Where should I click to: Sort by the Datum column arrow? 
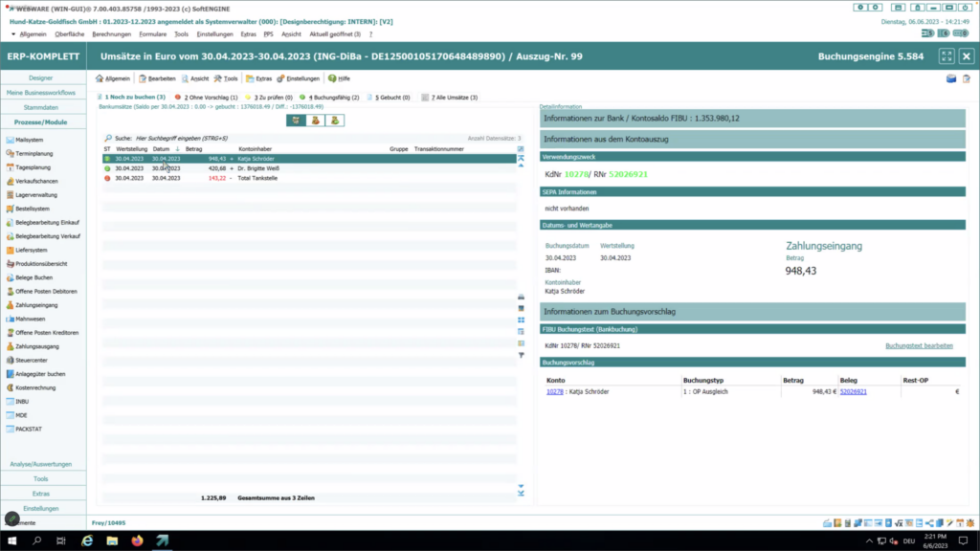point(176,149)
